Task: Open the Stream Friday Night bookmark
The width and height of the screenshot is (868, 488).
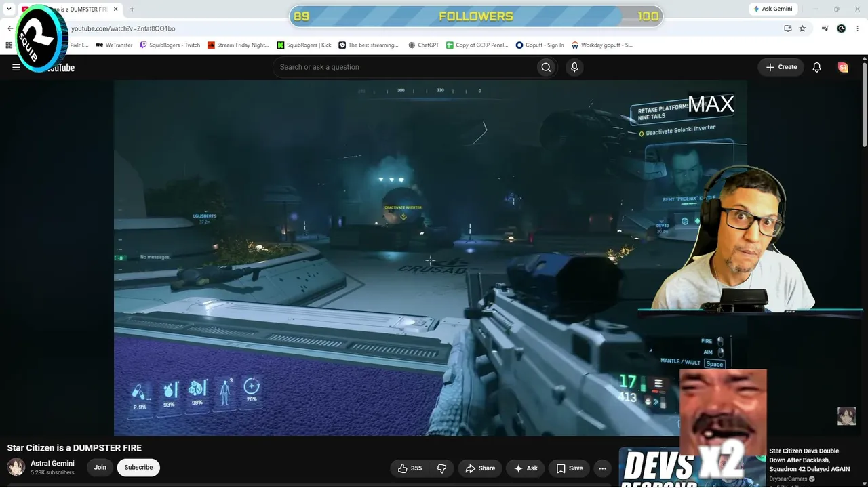Action: point(238,45)
